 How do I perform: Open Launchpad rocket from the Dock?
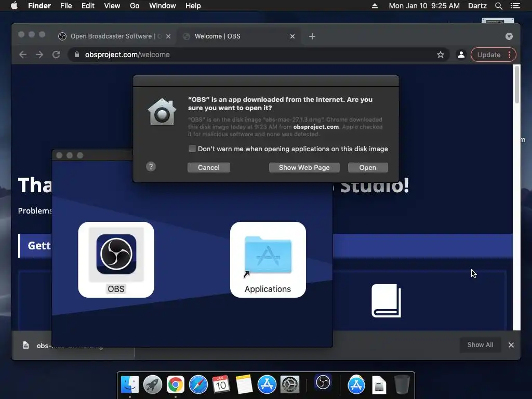tap(153, 384)
